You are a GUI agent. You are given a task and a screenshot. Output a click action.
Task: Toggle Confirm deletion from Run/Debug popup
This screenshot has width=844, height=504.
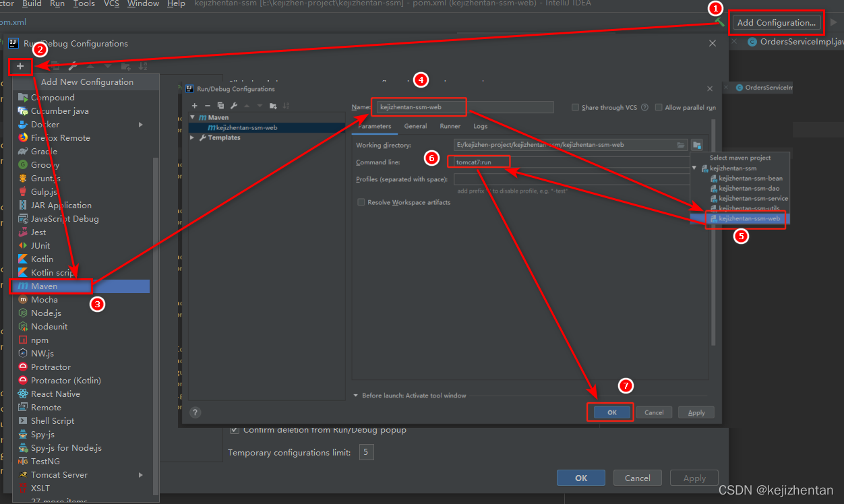point(235,429)
